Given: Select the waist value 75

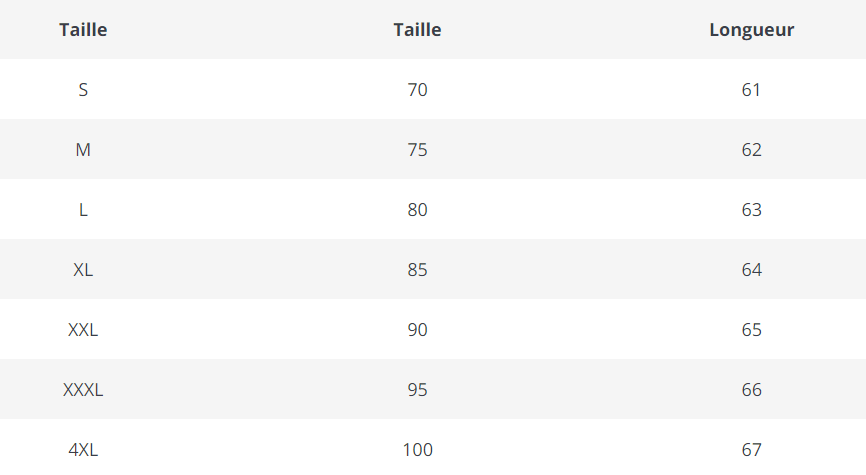Looking at the screenshot, I should click(417, 150).
